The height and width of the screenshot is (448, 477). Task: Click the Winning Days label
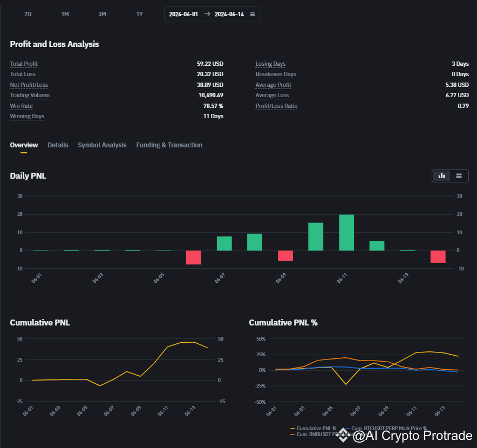(x=27, y=116)
